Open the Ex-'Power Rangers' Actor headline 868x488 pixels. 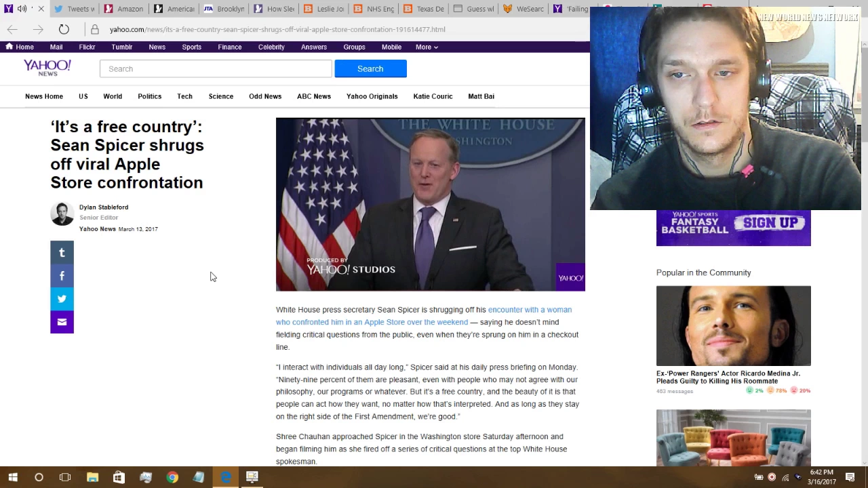click(728, 377)
